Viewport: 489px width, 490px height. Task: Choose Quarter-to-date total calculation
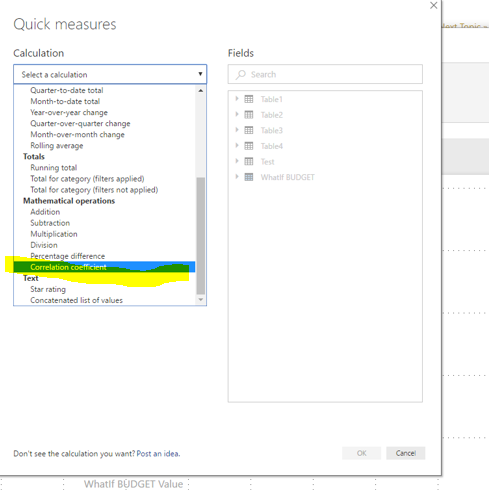click(x=67, y=90)
